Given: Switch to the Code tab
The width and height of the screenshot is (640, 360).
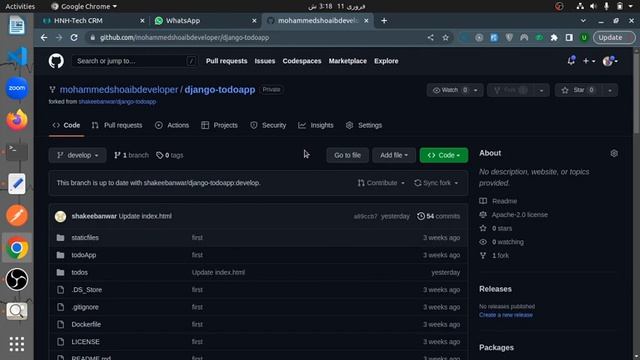Looking at the screenshot, I should coord(66,125).
